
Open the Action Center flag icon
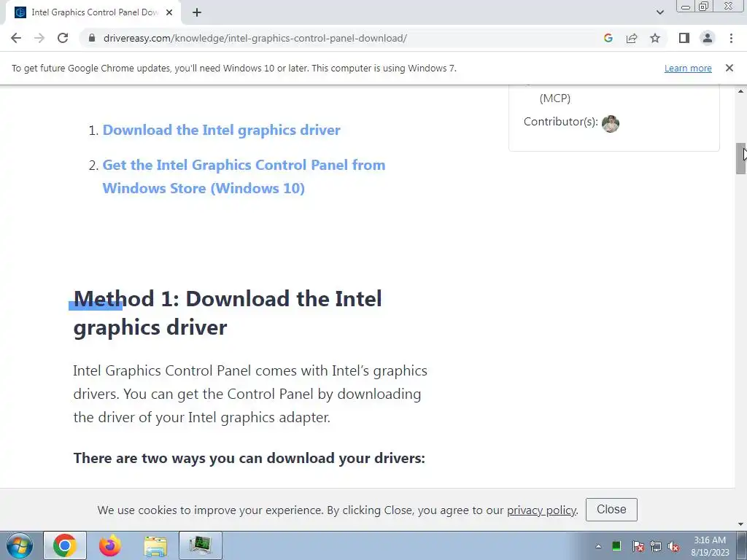[x=638, y=546]
